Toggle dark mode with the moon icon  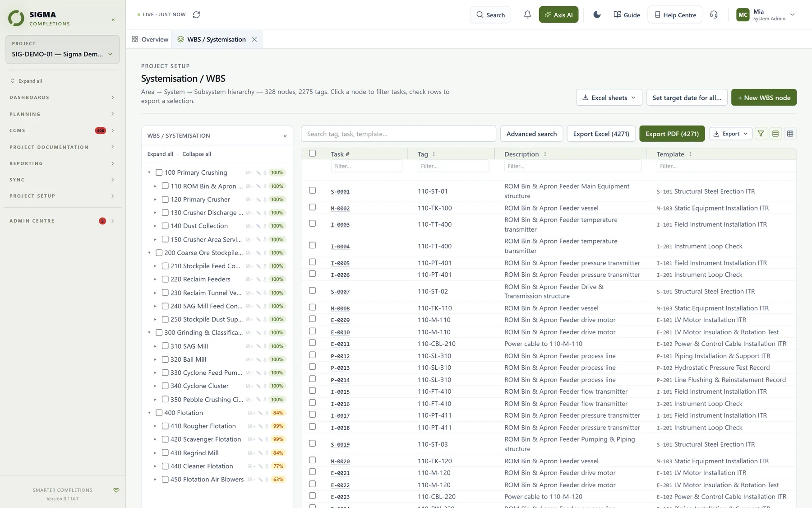click(x=597, y=14)
